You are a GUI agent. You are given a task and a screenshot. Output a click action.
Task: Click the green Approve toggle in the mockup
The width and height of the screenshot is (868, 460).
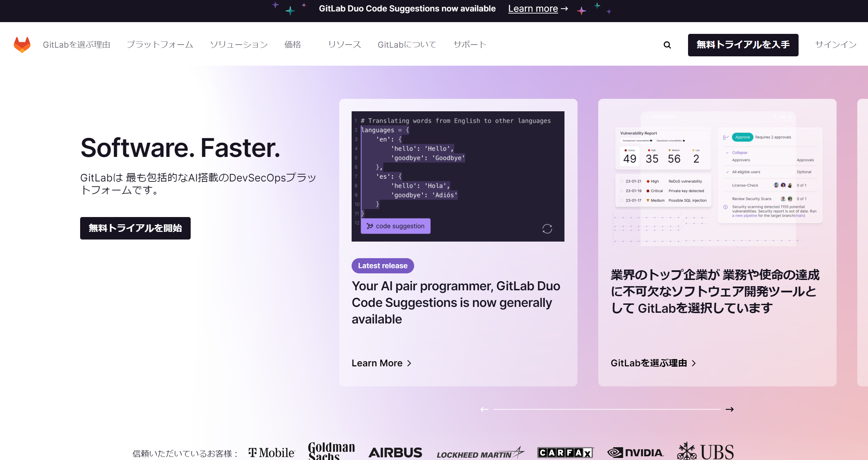[x=742, y=137]
